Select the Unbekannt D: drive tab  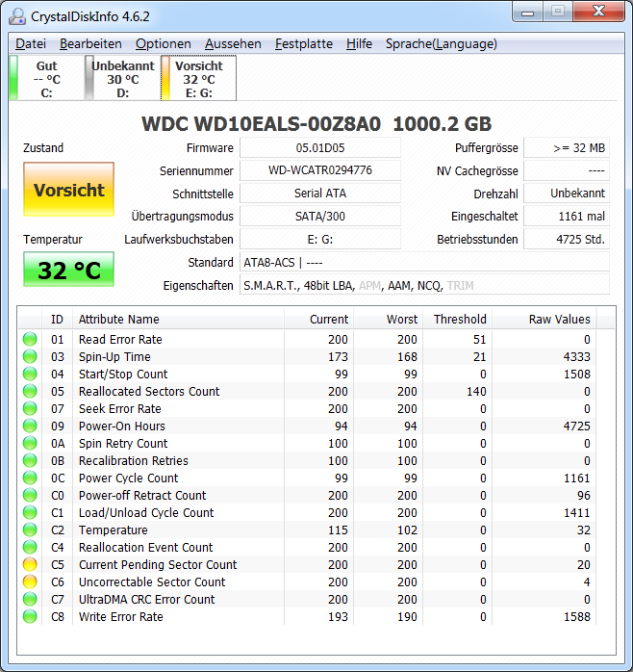coord(123,79)
